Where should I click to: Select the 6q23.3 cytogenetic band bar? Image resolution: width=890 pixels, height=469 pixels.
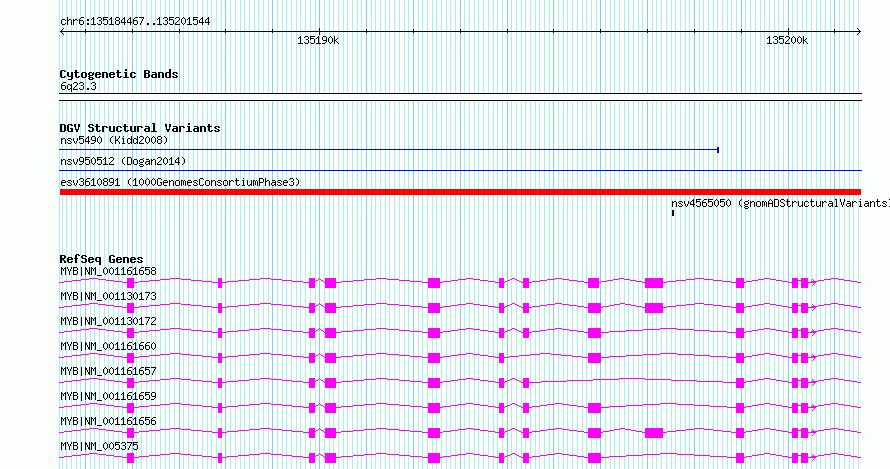click(x=460, y=97)
